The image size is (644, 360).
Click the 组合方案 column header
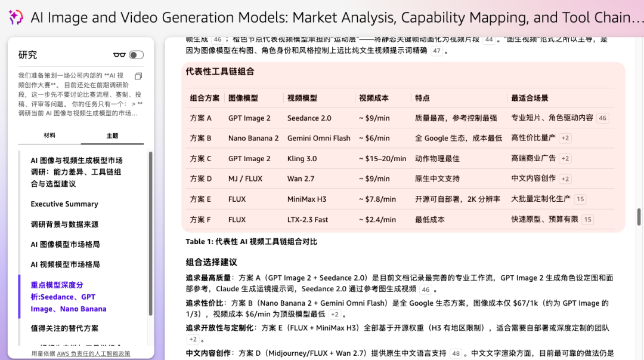click(x=205, y=98)
